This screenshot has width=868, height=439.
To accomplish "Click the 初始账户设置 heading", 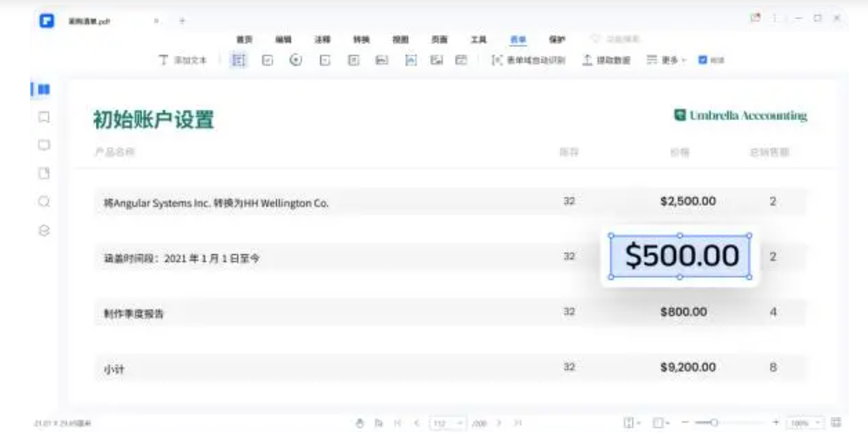I will (153, 119).
